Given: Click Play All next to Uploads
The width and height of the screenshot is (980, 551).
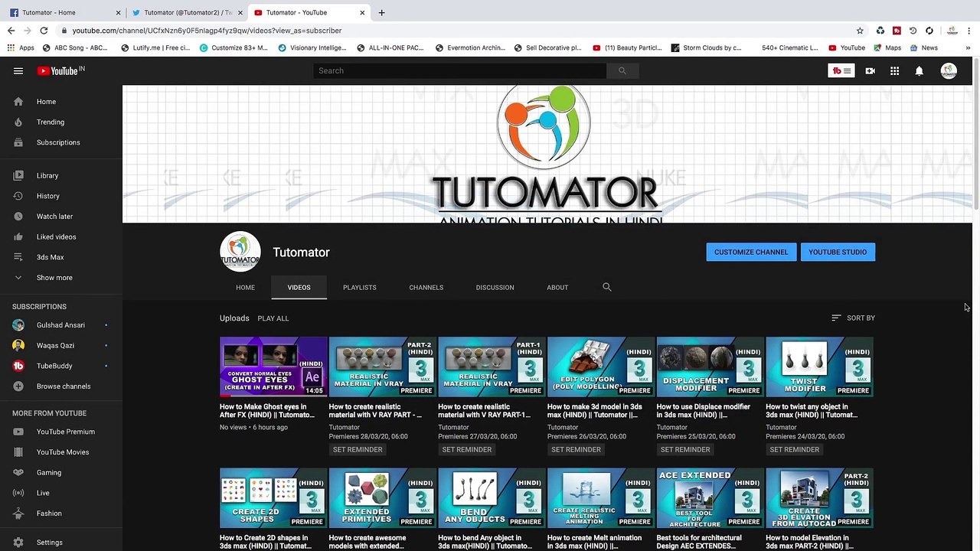Looking at the screenshot, I should (273, 318).
